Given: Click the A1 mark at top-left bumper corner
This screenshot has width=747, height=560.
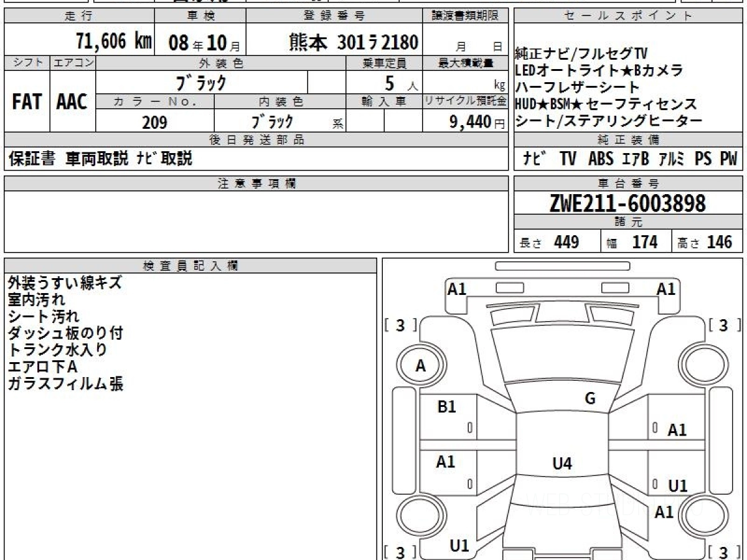Looking at the screenshot, I should (457, 289).
